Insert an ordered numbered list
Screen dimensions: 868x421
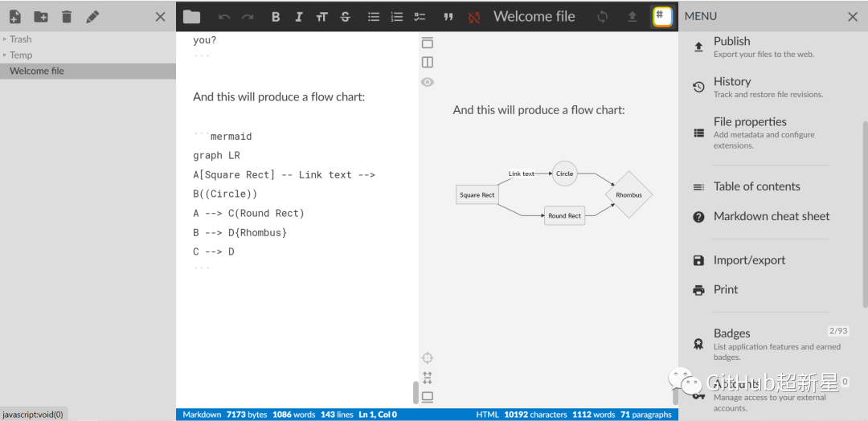397,17
